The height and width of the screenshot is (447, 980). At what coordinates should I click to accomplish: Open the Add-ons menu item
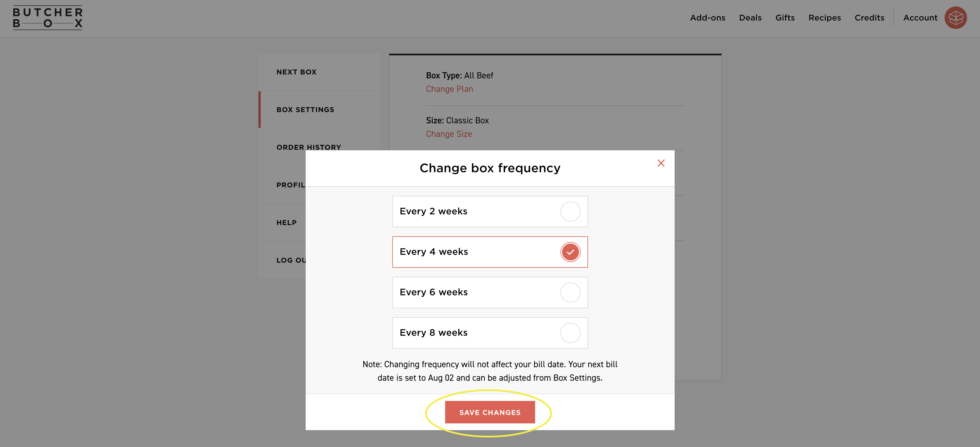tap(707, 18)
